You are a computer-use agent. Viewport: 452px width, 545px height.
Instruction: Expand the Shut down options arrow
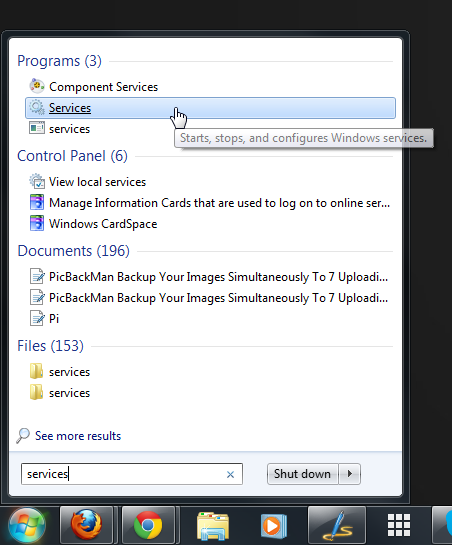point(350,474)
